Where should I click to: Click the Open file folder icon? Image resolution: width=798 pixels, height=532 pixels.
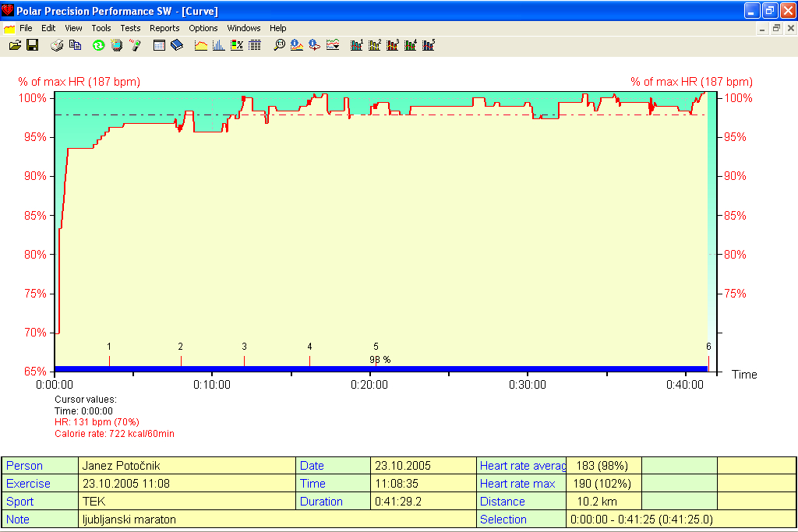click(16, 45)
